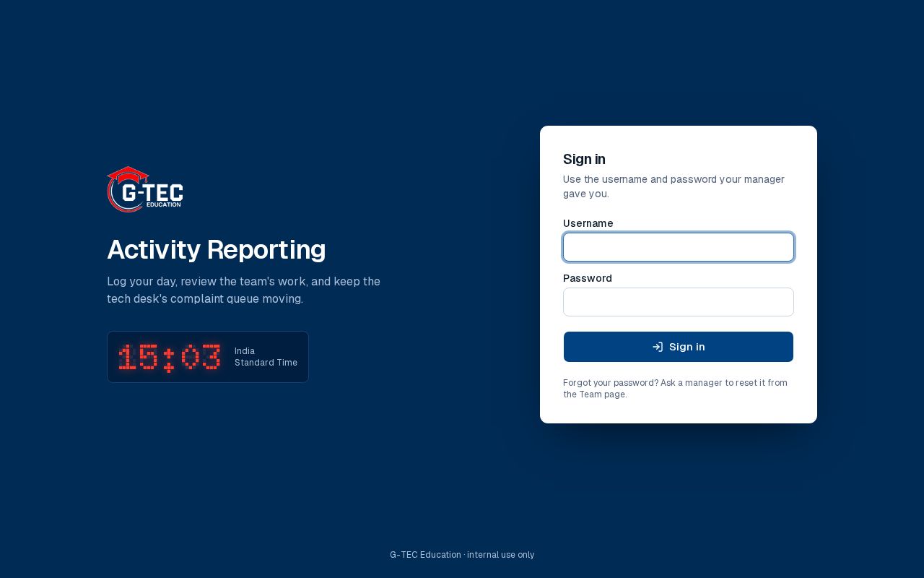
Task: Submit the form with the Sign in button
Action: 679,347
